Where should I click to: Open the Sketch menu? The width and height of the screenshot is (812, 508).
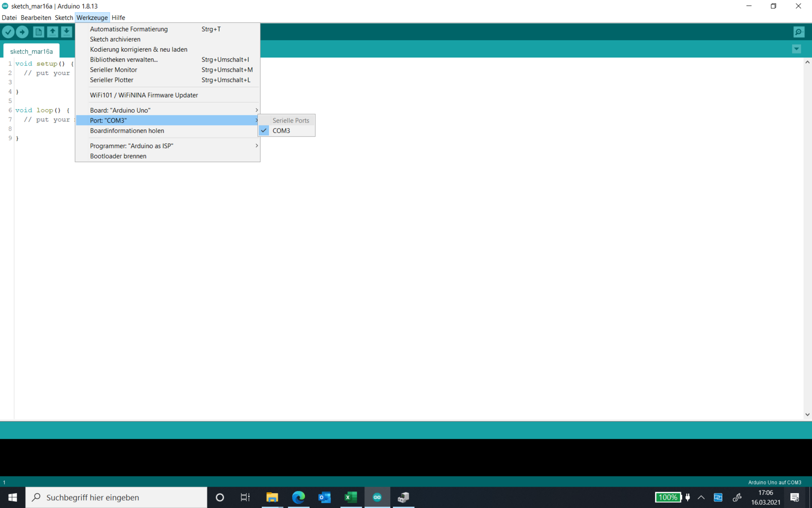tap(64, 18)
